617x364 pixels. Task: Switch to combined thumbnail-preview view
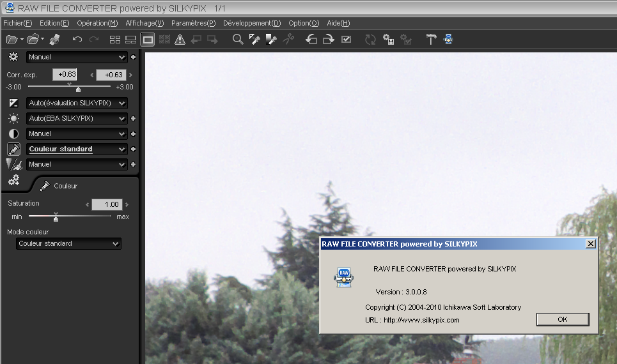pos(130,40)
